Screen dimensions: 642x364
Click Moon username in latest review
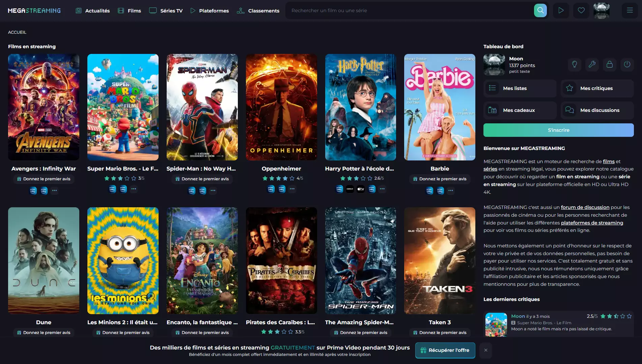[518, 316]
